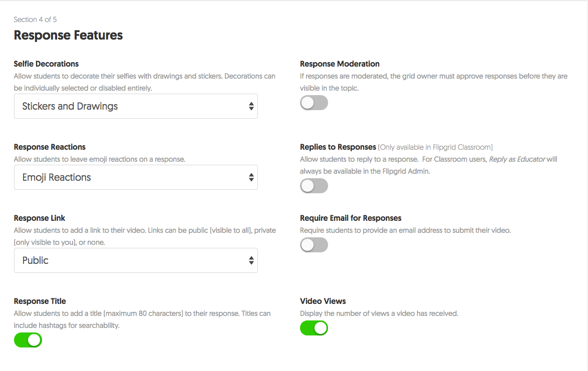Click the stepper arrows beside Emoji Reactions
The width and height of the screenshot is (588, 371).
coord(251,177)
